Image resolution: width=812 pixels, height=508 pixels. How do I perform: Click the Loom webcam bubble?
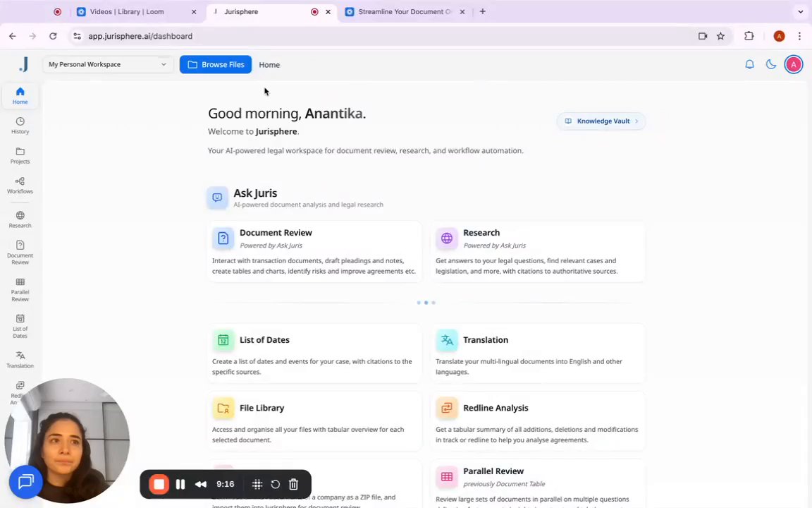[x=68, y=440]
